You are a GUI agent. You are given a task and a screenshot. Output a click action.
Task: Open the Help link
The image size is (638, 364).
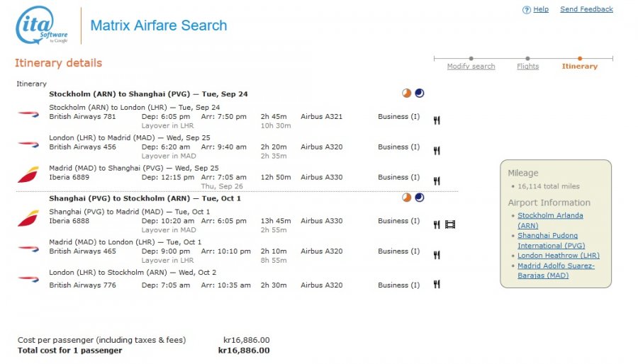click(541, 9)
